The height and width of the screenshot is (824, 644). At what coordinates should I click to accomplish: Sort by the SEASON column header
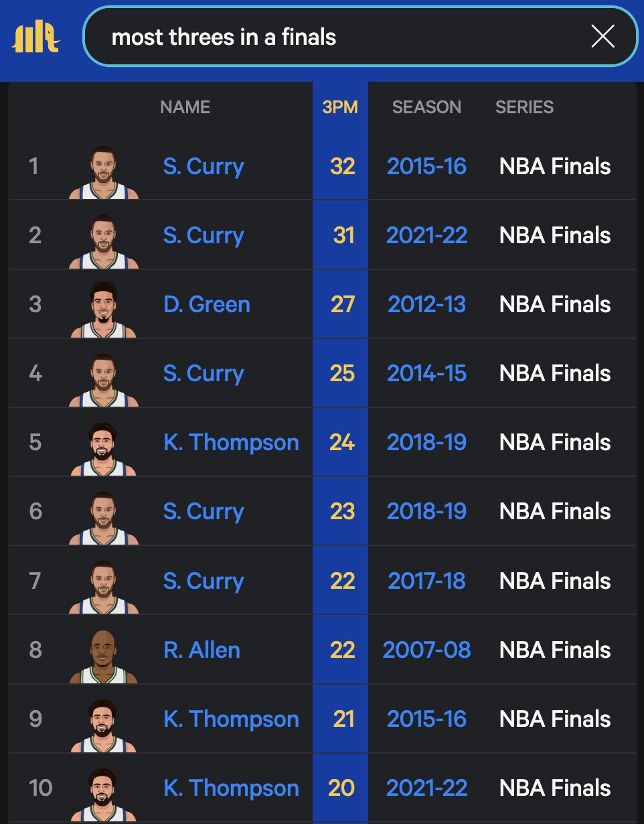(x=426, y=107)
